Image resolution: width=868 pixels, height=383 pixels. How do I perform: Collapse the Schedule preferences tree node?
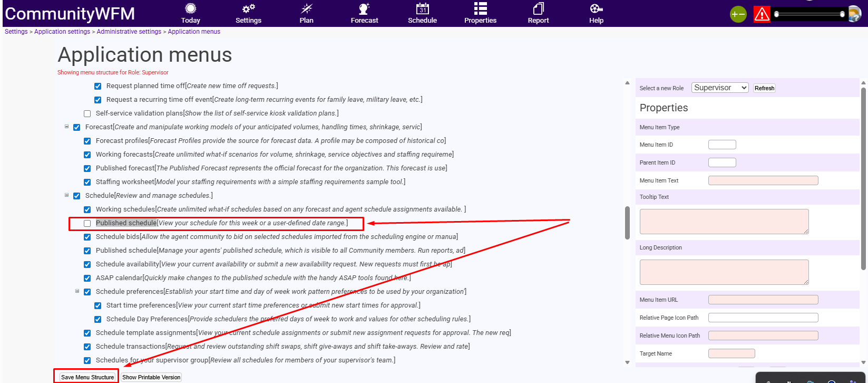coord(77,291)
